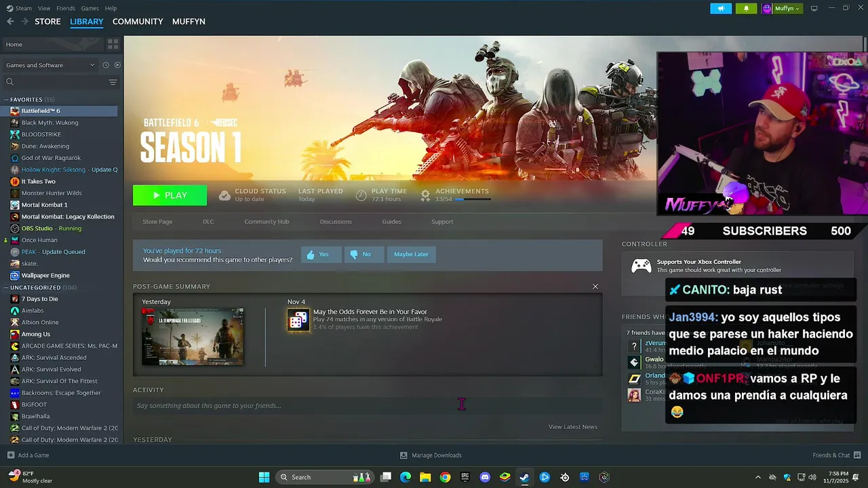Open the View menu
Image resolution: width=868 pixels, height=488 pixels.
click(x=44, y=8)
